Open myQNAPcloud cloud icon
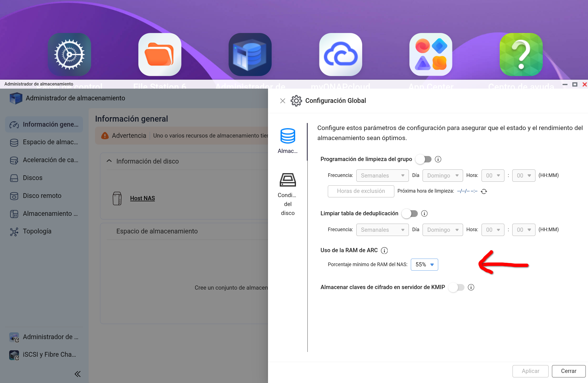 pyautogui.click(x=340, y=55)
